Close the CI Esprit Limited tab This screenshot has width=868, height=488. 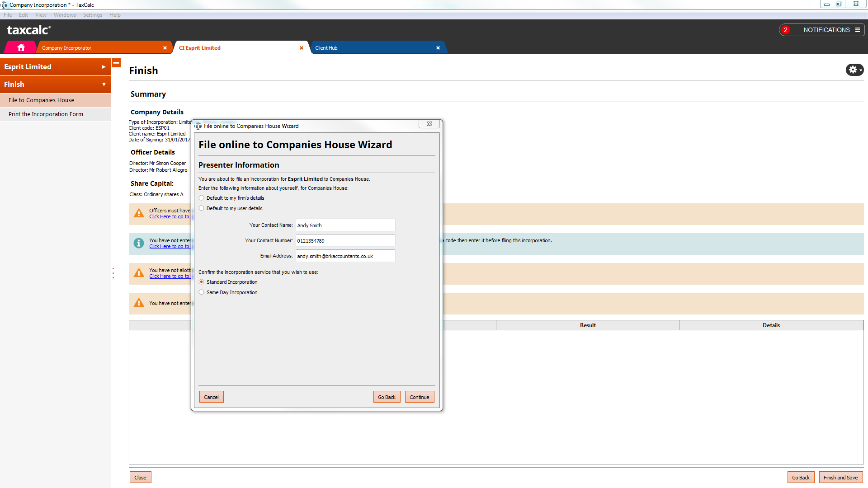[x=302, y=48]
